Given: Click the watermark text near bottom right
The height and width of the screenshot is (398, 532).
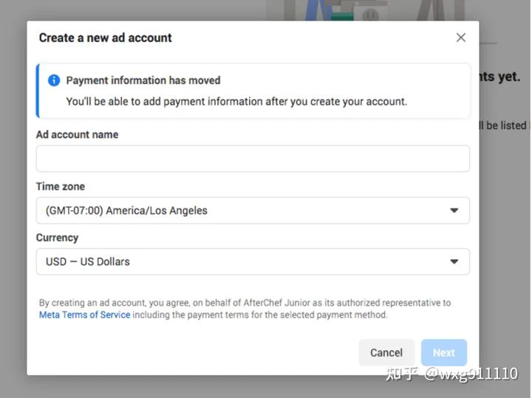Looking at the screenshot, I should pyautogui.click(x=451, y=374).
